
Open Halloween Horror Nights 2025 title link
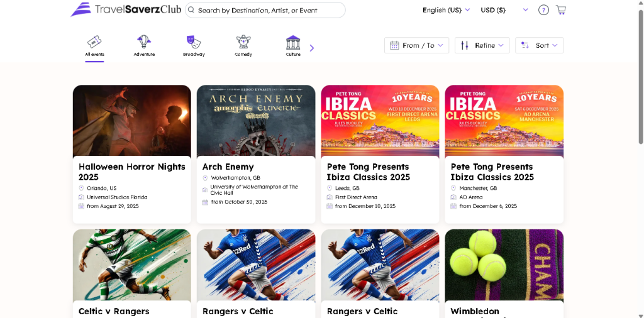point(132,172)
